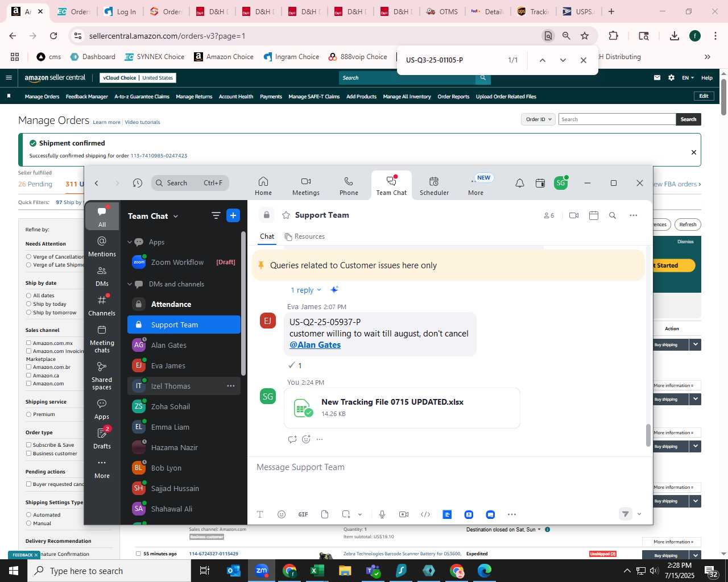Open the Resources tab in Support Team
Image resolution: width=728 pixels, height=582 pixels.
[x=305, y=236]
